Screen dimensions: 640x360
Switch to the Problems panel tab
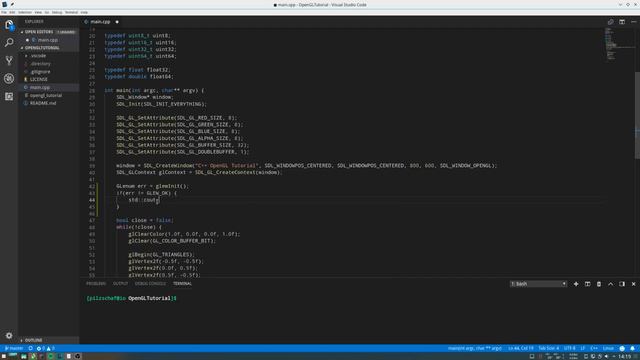(x=96, y=284)
